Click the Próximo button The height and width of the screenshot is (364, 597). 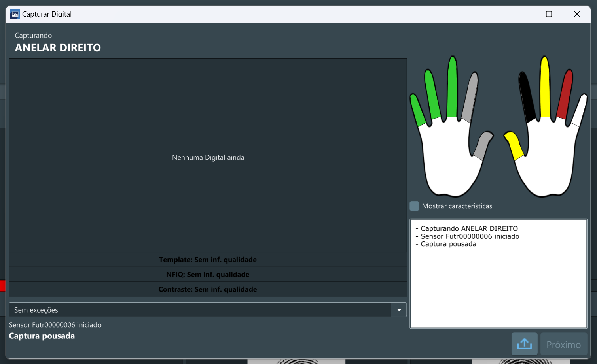click(563, 345)
